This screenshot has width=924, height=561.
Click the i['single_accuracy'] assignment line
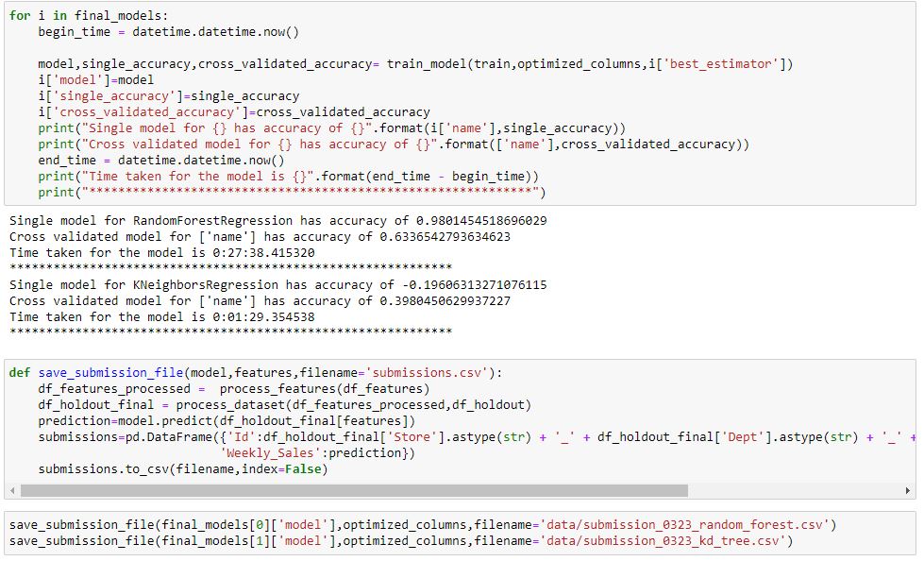click(168, 95)
